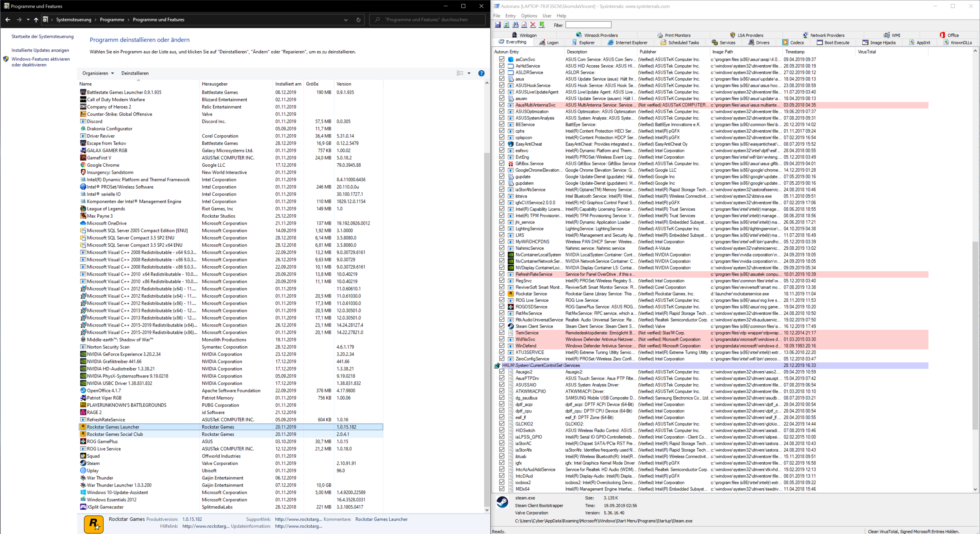
Task: Click the Programme und Features search box
Action: tap(427, 20)
